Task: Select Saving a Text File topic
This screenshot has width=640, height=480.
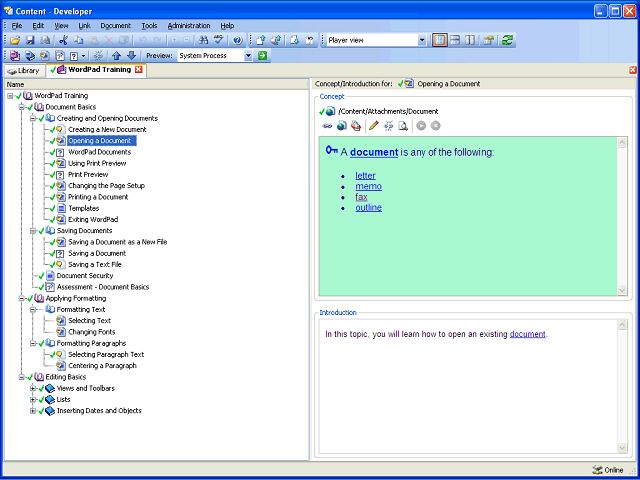Action: click(95, 264)
